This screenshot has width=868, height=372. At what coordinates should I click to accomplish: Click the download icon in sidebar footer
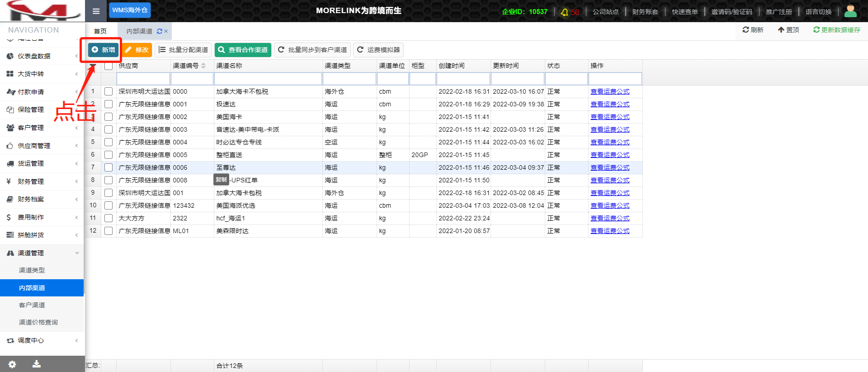point(37,364)
